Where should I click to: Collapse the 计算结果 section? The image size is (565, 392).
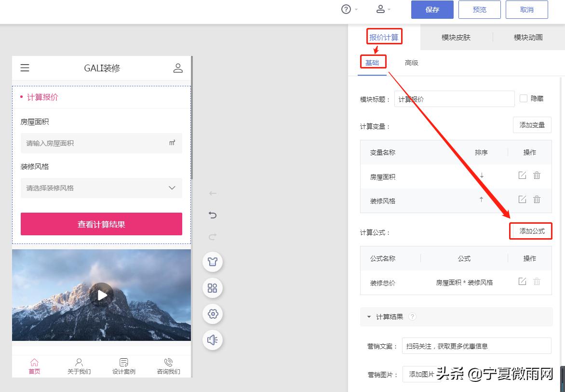click(x=369, y=316)
